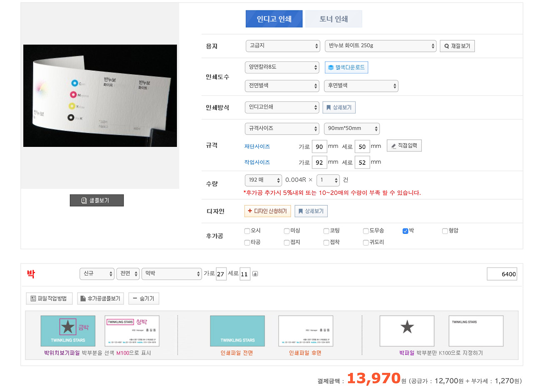
Task: Click the 직접입력 button
Action: (404, 146)
